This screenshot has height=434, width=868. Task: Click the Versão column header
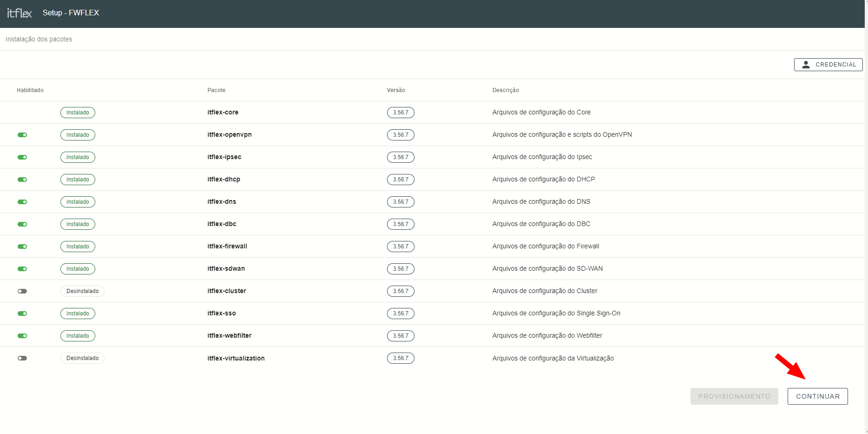(396, 90)
